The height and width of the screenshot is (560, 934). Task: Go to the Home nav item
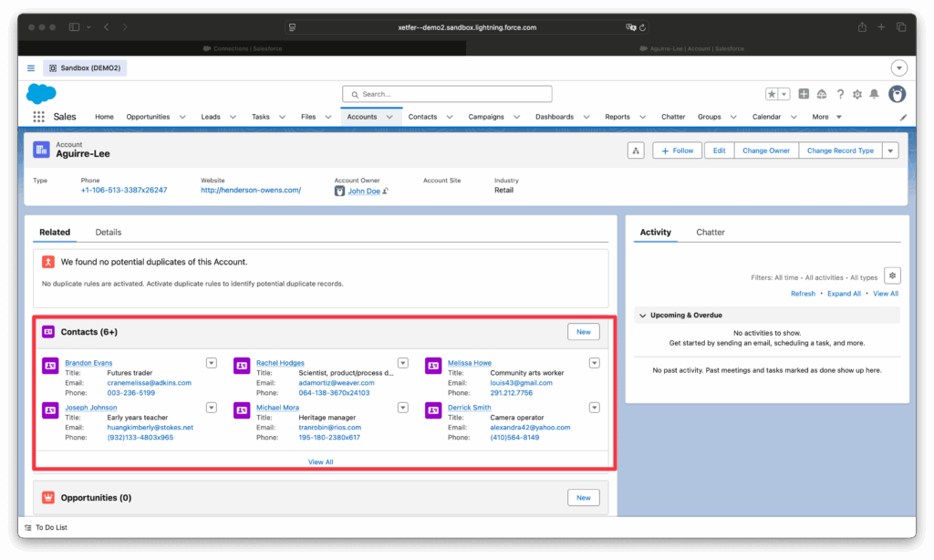104,118
